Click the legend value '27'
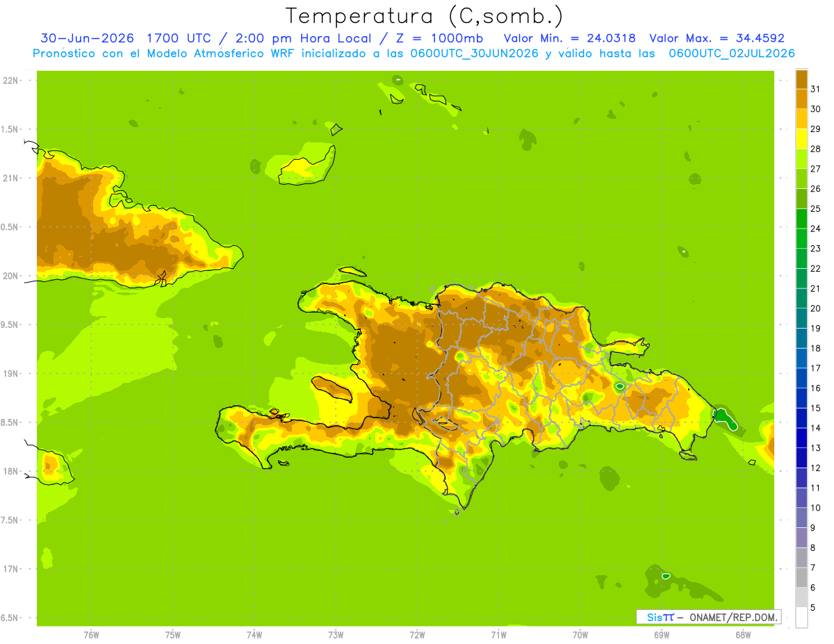 [x=815, y=169]
